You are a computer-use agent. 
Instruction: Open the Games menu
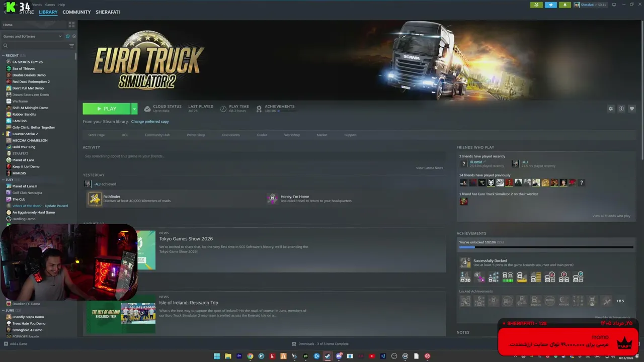[50, 5]
